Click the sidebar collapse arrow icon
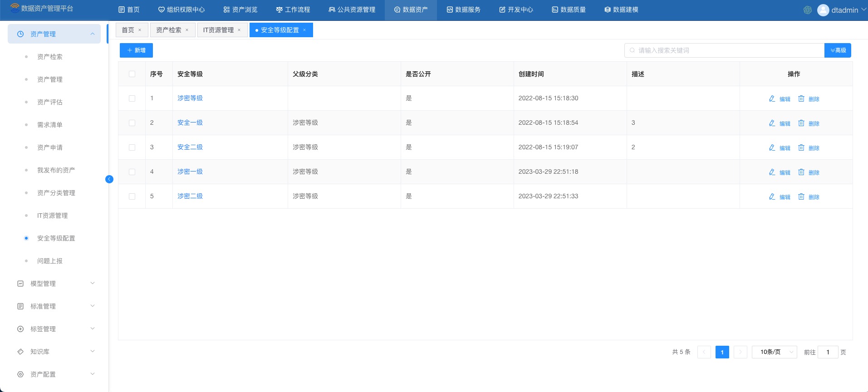The height and width of the screenshot is (392, 868). 109,179
